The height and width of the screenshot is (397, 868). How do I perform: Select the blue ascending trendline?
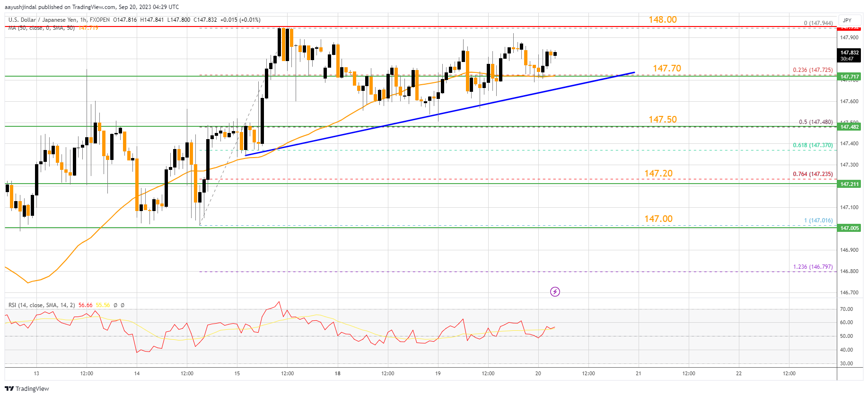click(x=440, y=114)
